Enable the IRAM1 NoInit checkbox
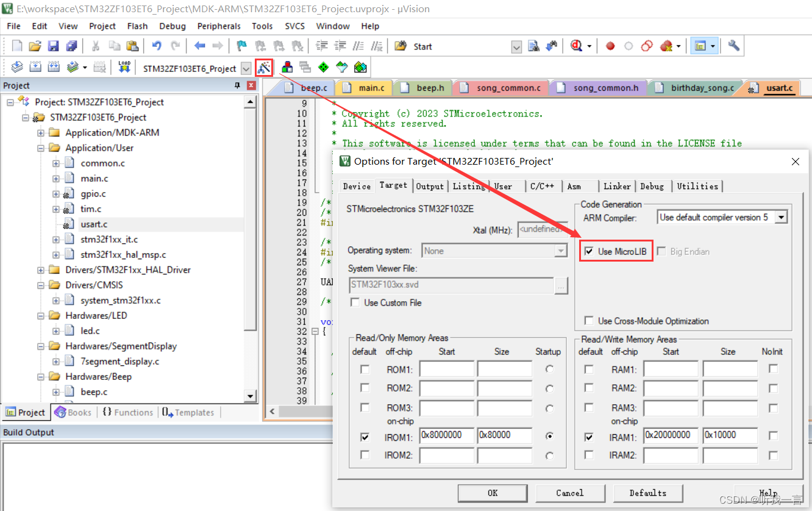 (773, 436)
